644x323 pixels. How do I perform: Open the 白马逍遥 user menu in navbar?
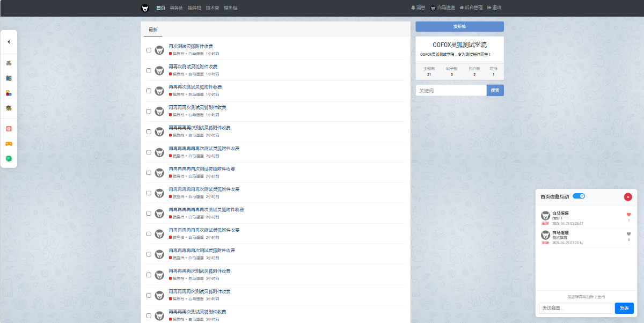[442, 8]
